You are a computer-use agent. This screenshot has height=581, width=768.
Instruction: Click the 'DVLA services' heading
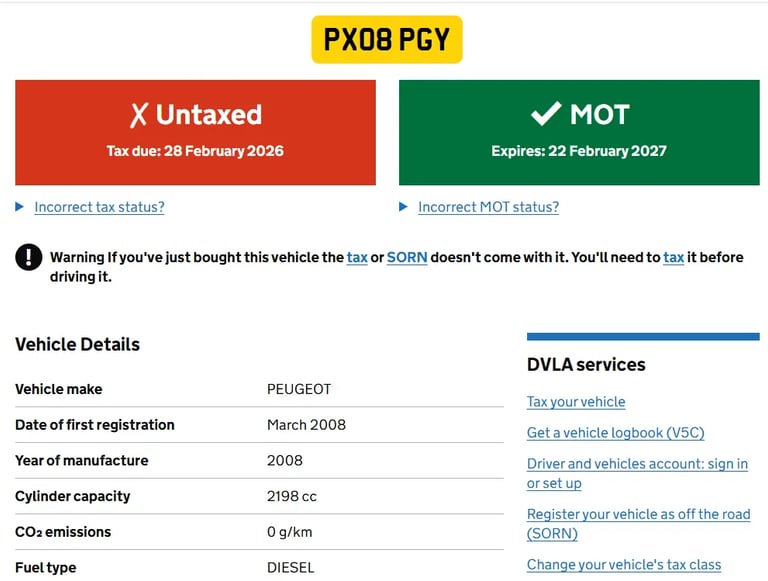coord(586,364)
